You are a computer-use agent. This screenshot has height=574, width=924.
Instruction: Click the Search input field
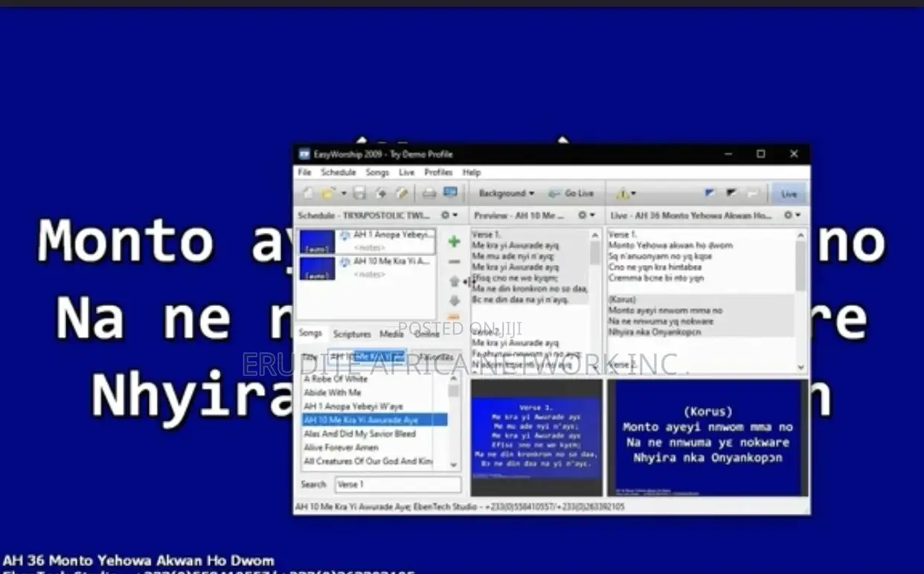pyautogui.click(x=397, y=485)
